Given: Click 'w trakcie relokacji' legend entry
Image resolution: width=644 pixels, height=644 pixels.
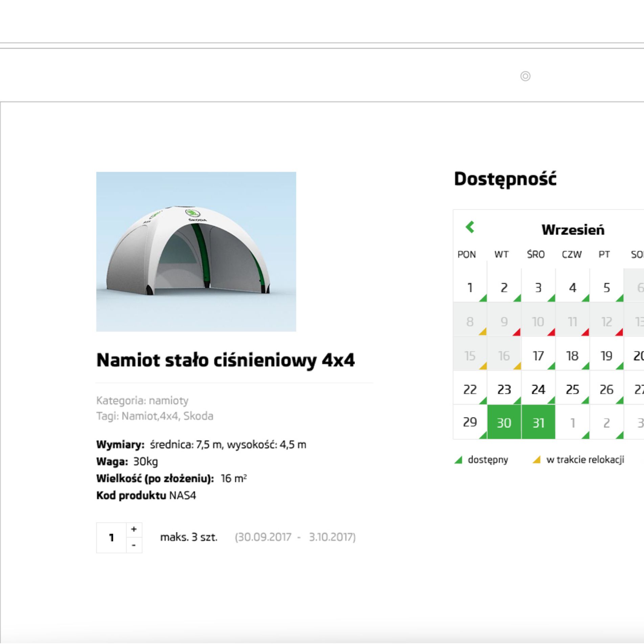Looking at the screenshot, I should point(578,460).
